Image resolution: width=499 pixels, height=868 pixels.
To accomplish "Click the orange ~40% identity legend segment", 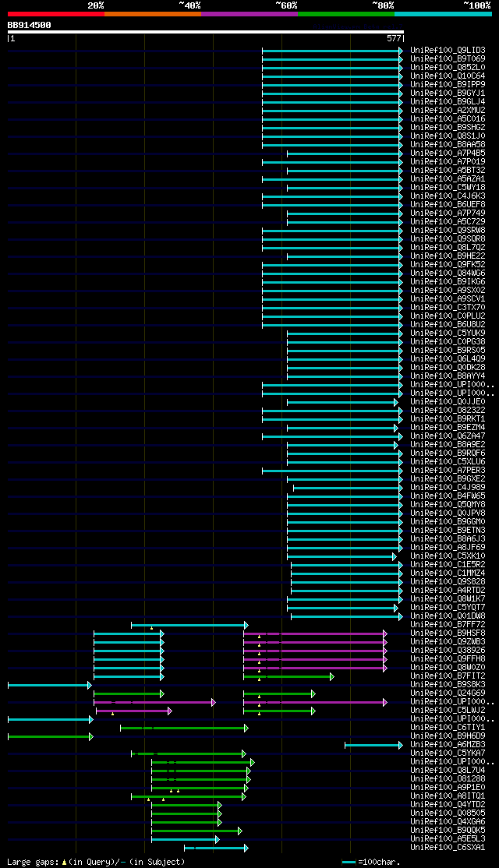I will 153,14.
